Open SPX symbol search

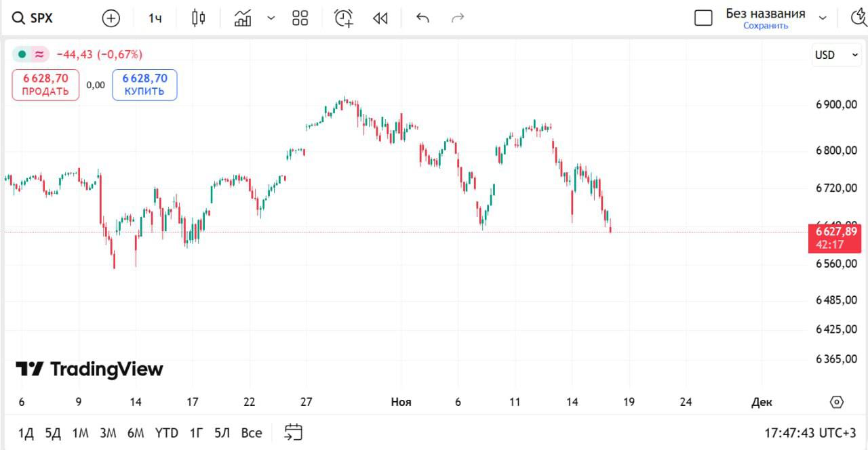coord(34,18)
